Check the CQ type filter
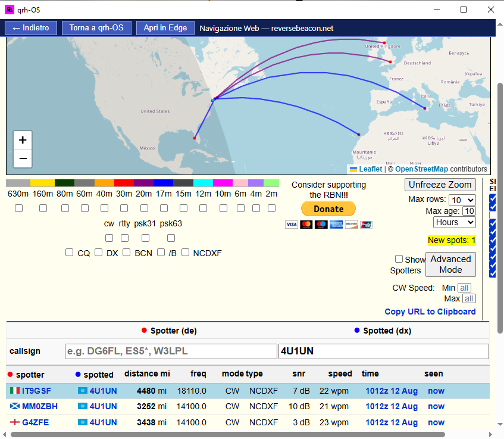Image resolution: width=504 pixels, height=439 pixels. coord(69,253)
